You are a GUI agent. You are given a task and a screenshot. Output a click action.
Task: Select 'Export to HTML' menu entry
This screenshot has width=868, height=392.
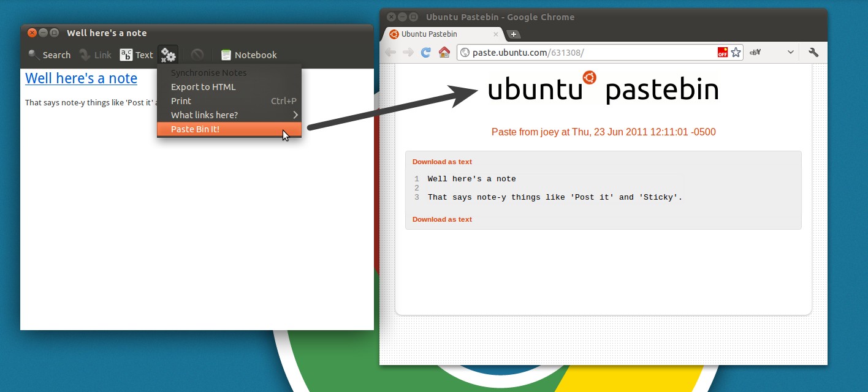pyautogui.click(x=229, y=87)
